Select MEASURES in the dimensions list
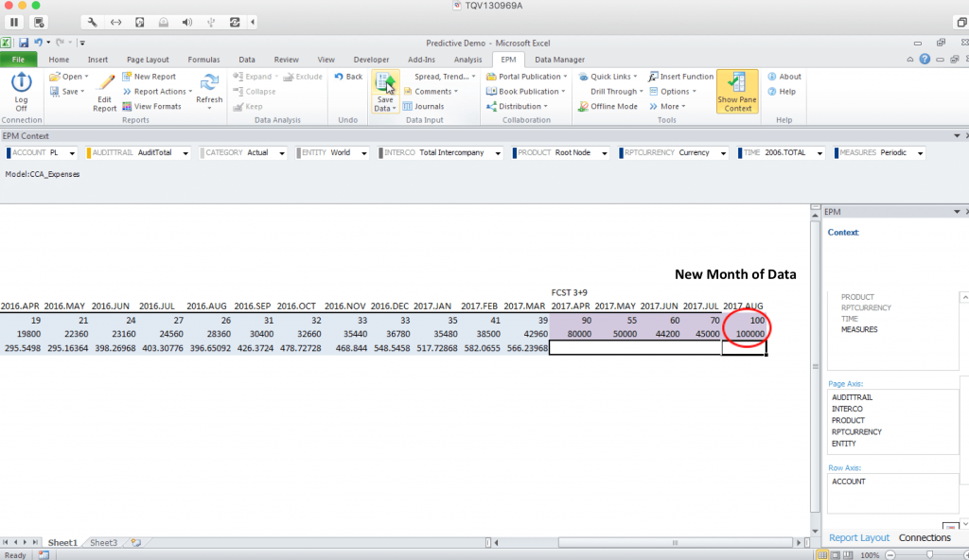Viewport: 969px width, 560px height. click(x=859, y=329)
